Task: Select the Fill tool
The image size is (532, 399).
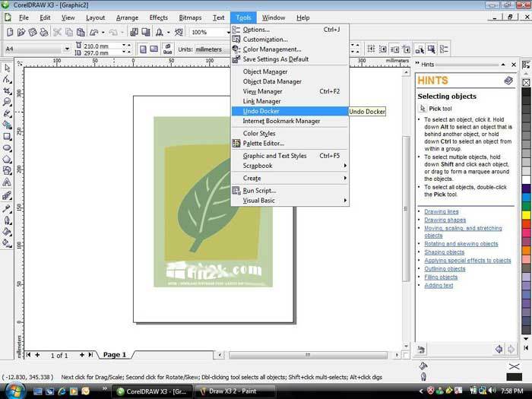Action: 7,232
